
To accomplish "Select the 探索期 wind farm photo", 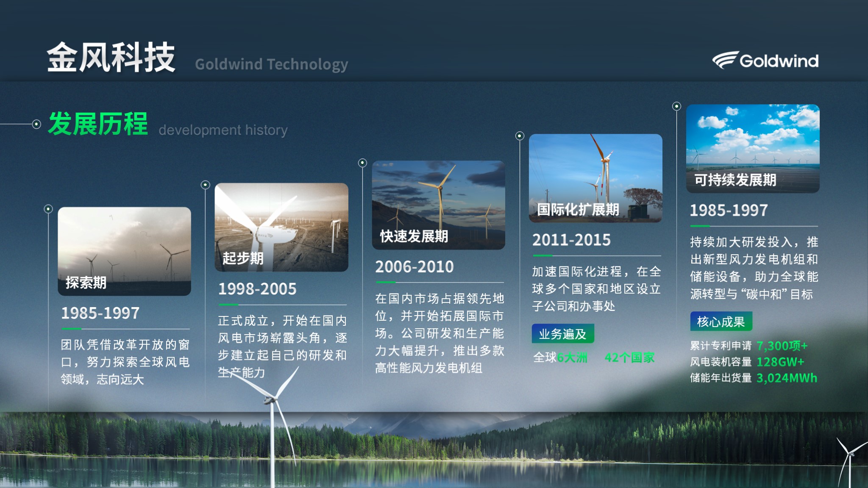I will pos(124,251).
